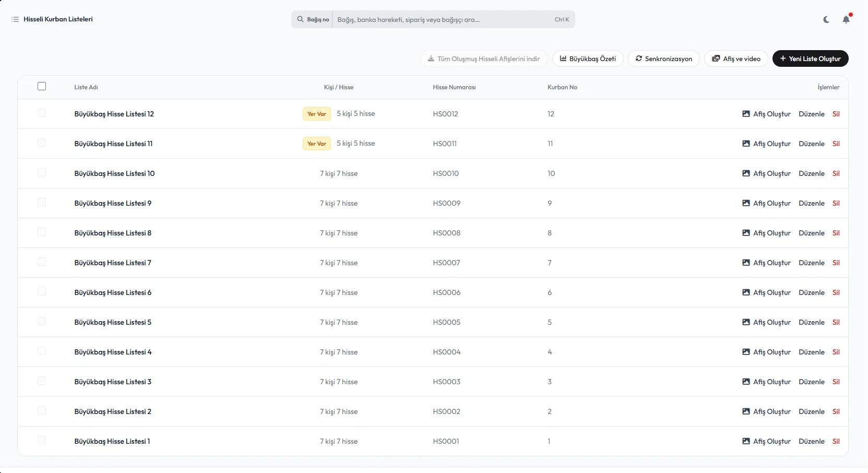The image size is (868, 473).
Task: Click 'Sil' for Büyükbaş Hisse Listesi 6
Action: (x=836, y=292)
